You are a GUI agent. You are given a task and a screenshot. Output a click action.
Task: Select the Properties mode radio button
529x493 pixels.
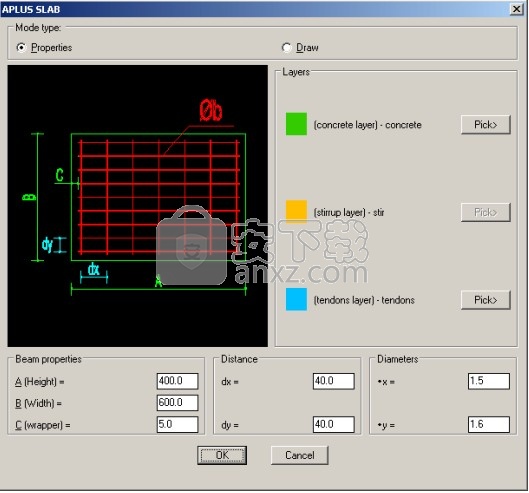[21, 48]
